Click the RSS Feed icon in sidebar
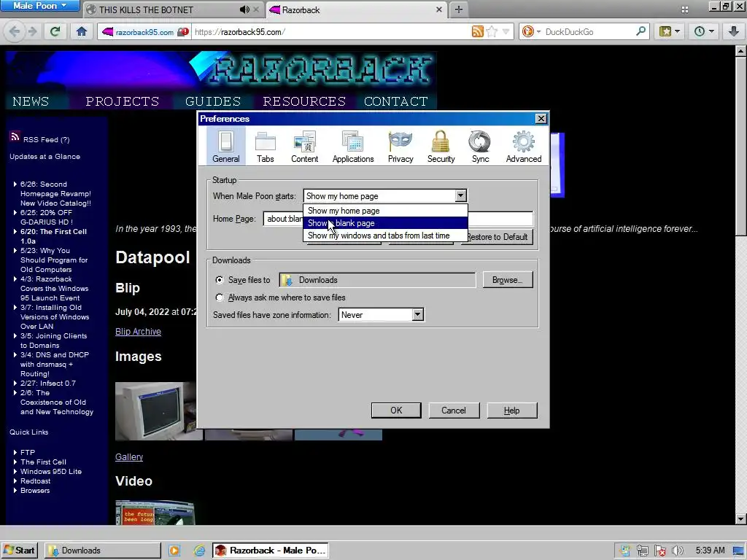The image size is (747, 560). click(x=15, y=137)
